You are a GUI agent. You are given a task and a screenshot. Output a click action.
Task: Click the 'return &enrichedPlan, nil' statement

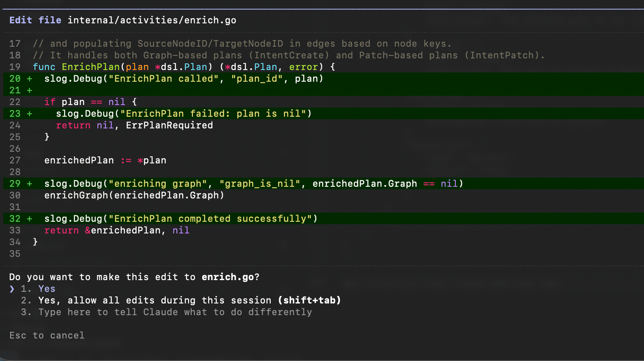117,230
